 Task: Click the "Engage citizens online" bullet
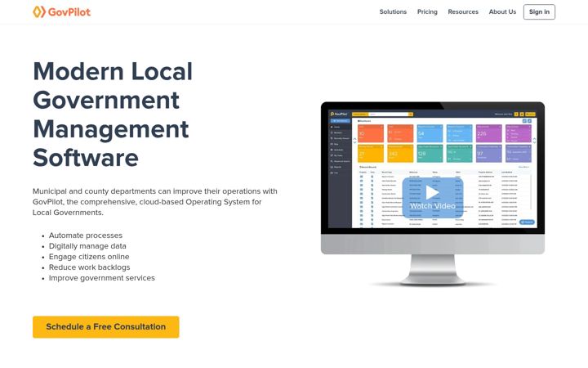click(x=89, y=257)
